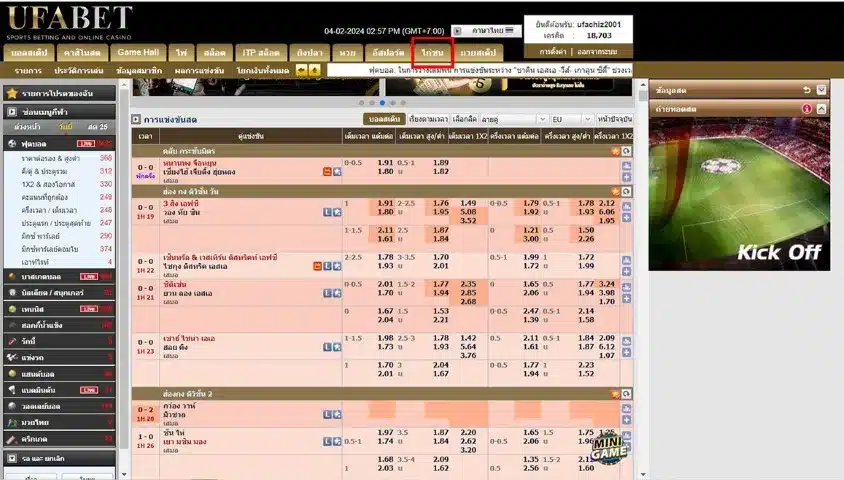Favorite the 1H 21 match with its star icon
The image size is (844, 480).
[x=337, y=293]
